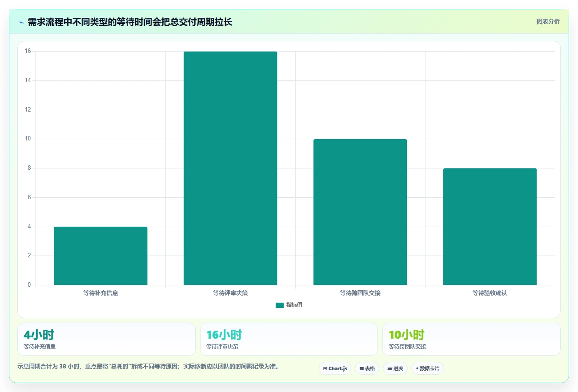Click the 等待验收确认 bar in the chart
This screenshot has height=392, width=578.
[x=490, y=226]
